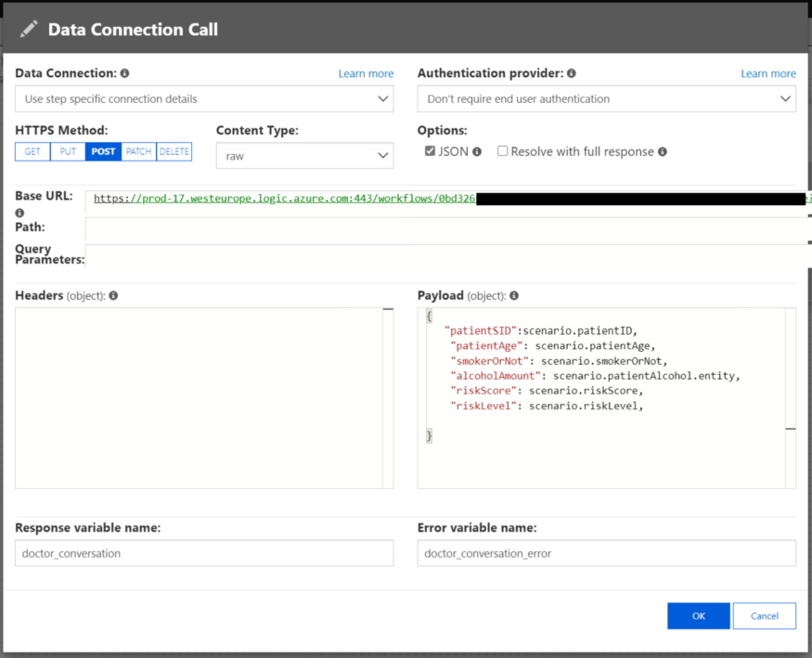812x658 pixels.
Task: Click the info icon beside Headers object
Action: pyautogui.click(x=112, y=295)
